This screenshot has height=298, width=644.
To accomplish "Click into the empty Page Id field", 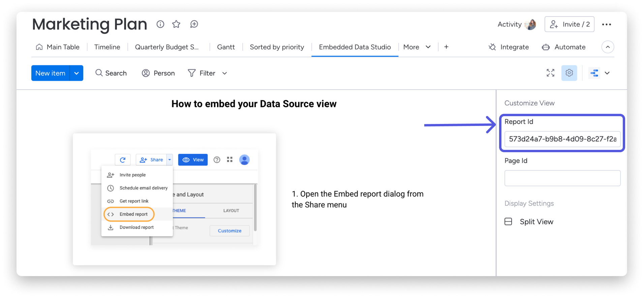I will (x=562, y=178).
